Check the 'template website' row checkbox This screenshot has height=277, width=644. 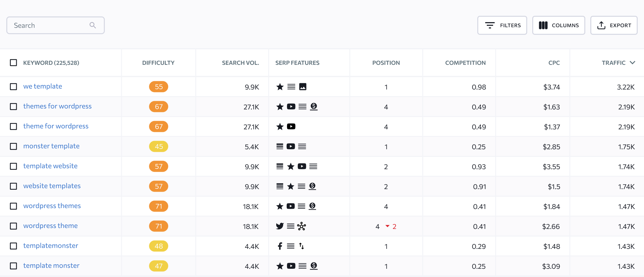(14, 166)
